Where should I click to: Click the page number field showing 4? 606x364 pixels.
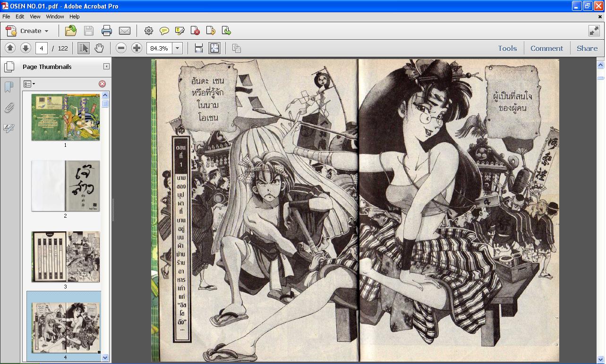(42, 48)
